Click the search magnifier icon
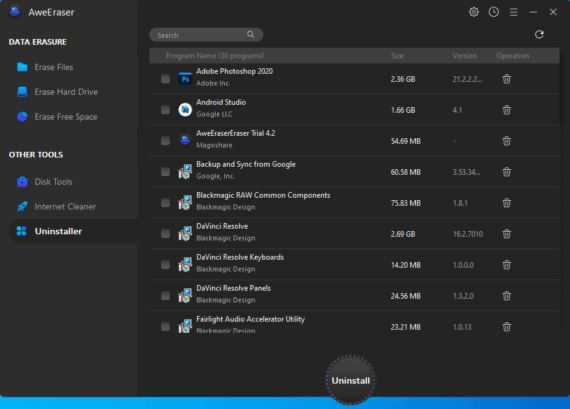Image resolution: width=570 pixels, height=409 pixels. tap(251, 35)
